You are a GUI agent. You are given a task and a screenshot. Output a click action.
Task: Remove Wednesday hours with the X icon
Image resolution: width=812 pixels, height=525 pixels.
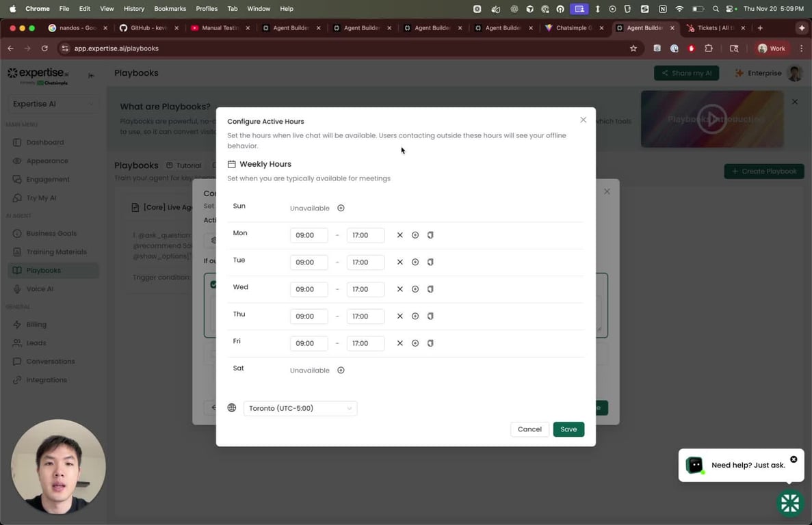pyautogui.click(x=400, y=289)
